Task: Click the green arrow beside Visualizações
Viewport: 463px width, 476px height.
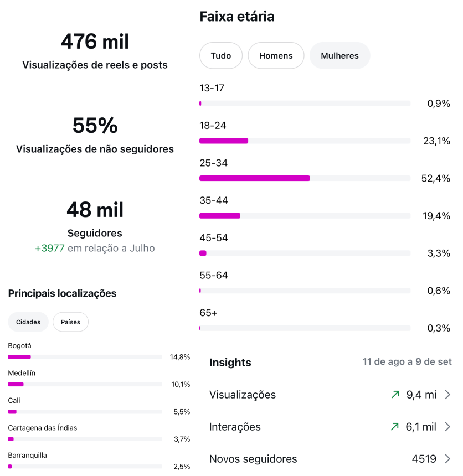Action: 395,395
